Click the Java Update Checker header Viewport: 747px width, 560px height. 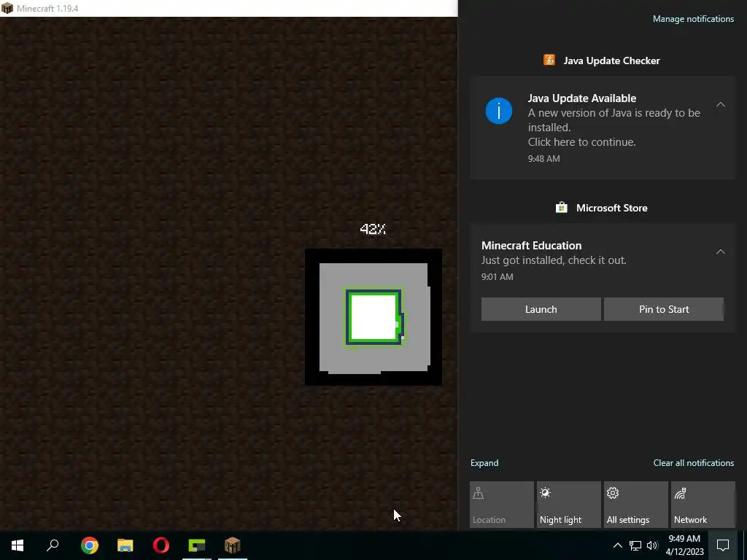611,61
